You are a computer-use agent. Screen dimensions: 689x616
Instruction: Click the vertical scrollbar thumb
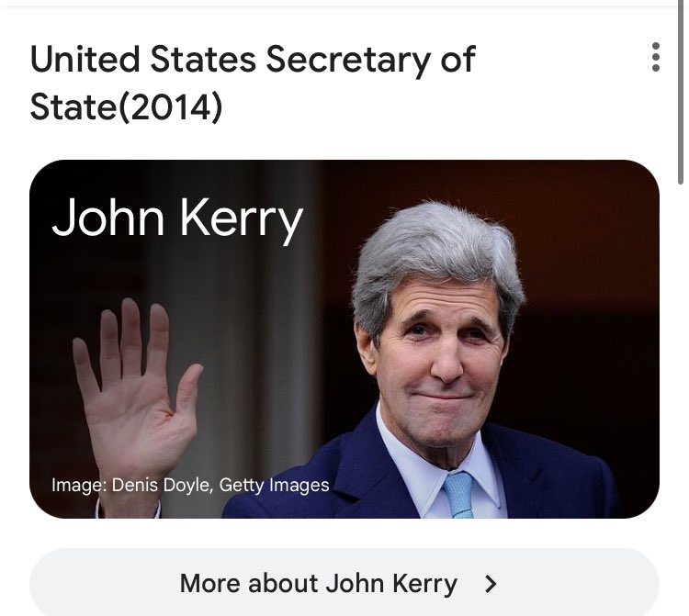pyautogui.click(x=680, y=92)
